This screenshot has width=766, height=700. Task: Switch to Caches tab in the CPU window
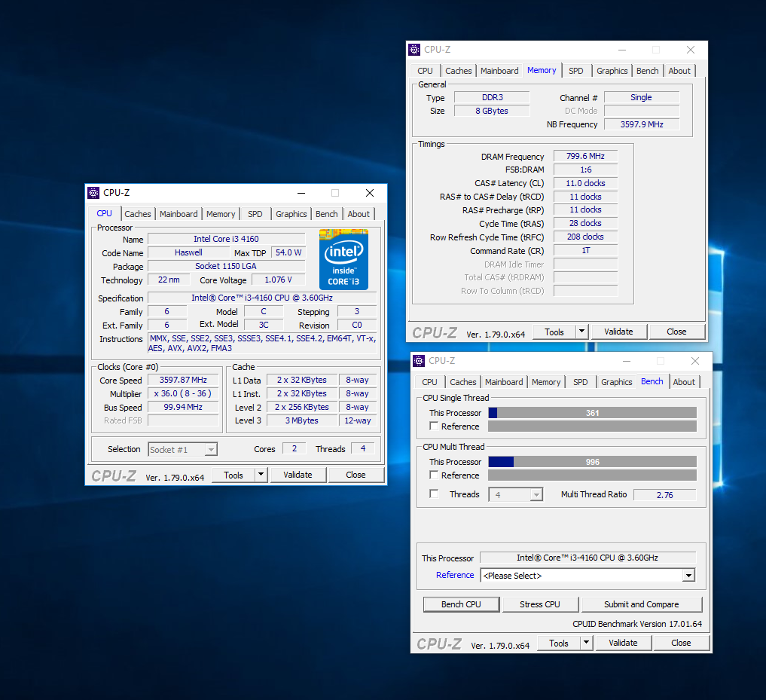[x=138, y=214]
